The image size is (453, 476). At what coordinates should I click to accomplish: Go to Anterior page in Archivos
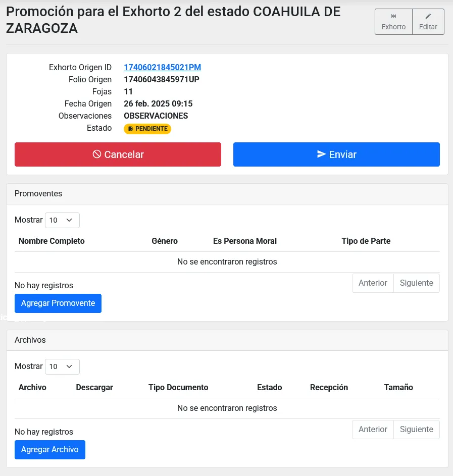pyautogui.click(x=373, y=430)
